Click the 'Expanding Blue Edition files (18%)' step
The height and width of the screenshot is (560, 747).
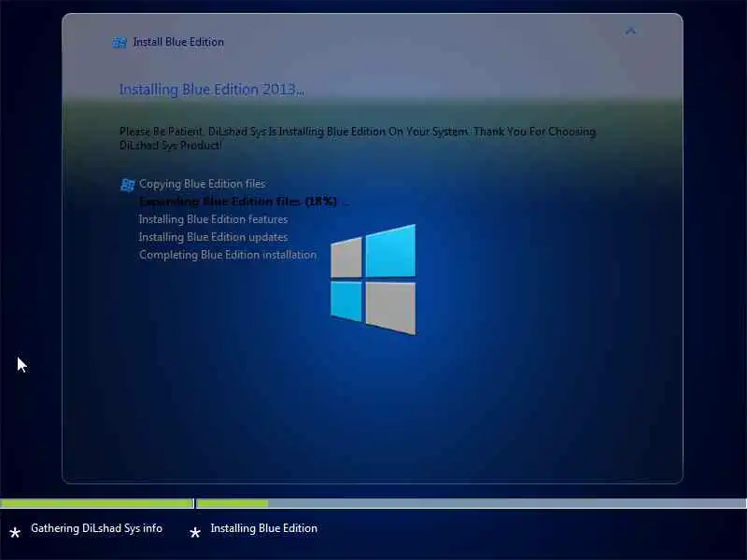238,202
